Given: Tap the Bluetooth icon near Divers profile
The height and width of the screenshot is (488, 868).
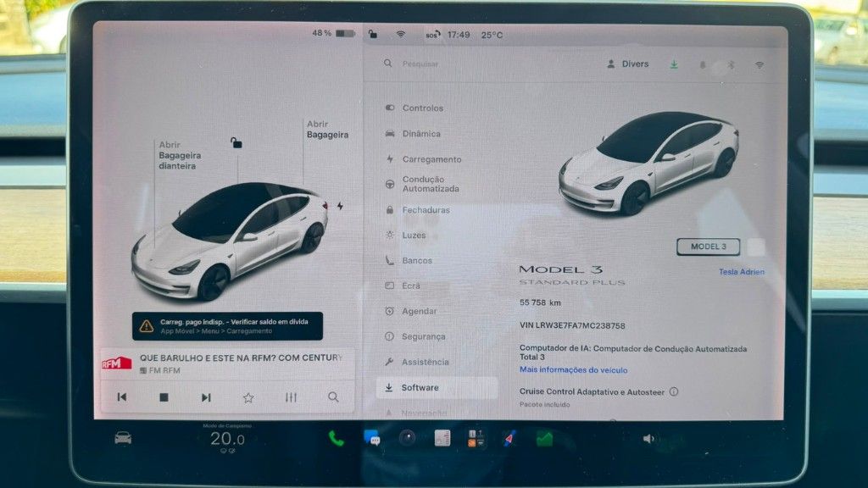Looking at the screenshot, I should point(731,64).
